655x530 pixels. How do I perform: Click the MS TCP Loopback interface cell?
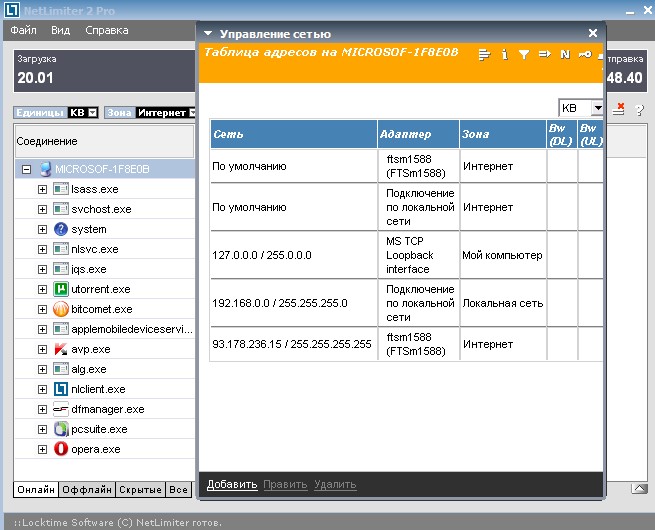pos(418,255)
